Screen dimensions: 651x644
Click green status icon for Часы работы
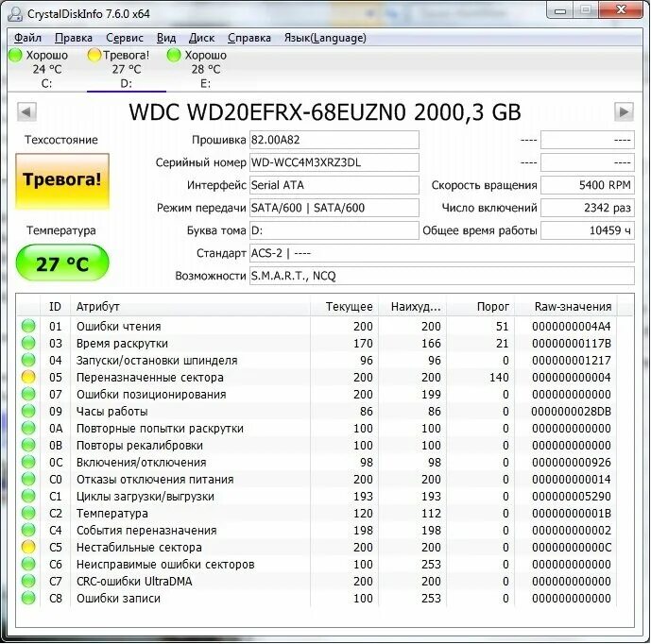28,411
